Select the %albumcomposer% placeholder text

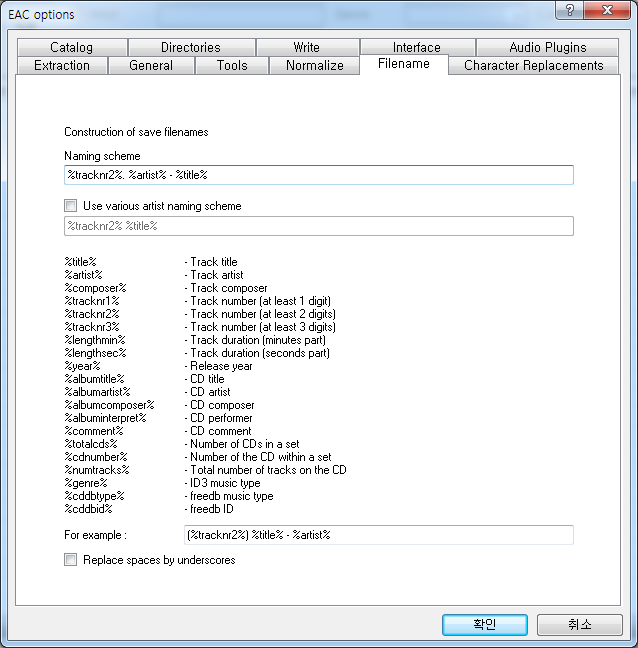tap(109, 405)
